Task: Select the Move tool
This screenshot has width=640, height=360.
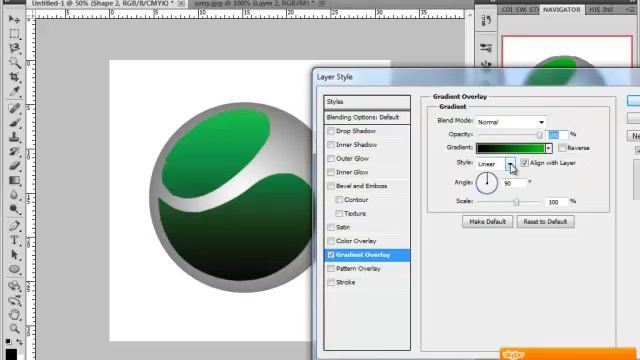Action: pos(14,19)
